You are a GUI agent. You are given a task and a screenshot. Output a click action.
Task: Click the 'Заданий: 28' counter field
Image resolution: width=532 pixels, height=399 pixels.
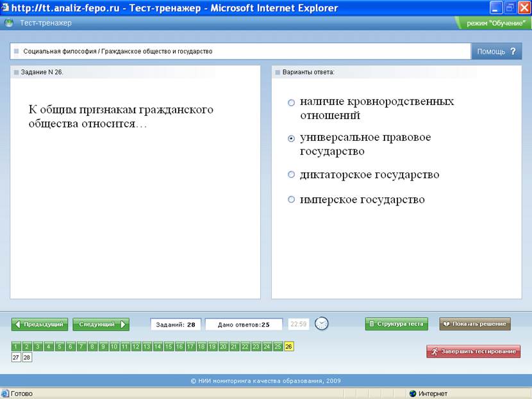(x=176, y=325)
